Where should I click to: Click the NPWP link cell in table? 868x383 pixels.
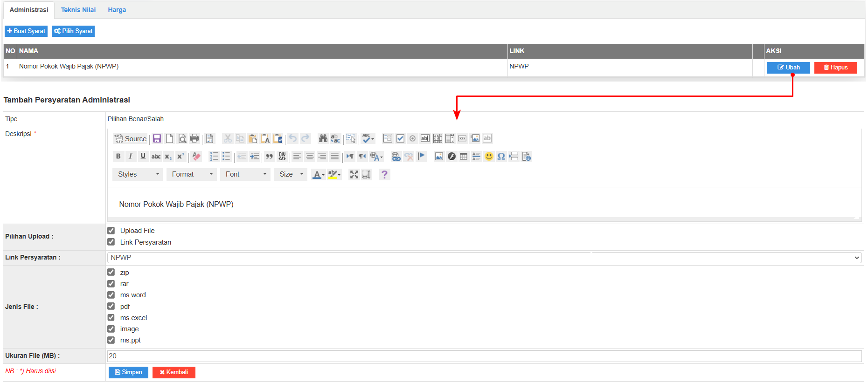tap(630, 68)
